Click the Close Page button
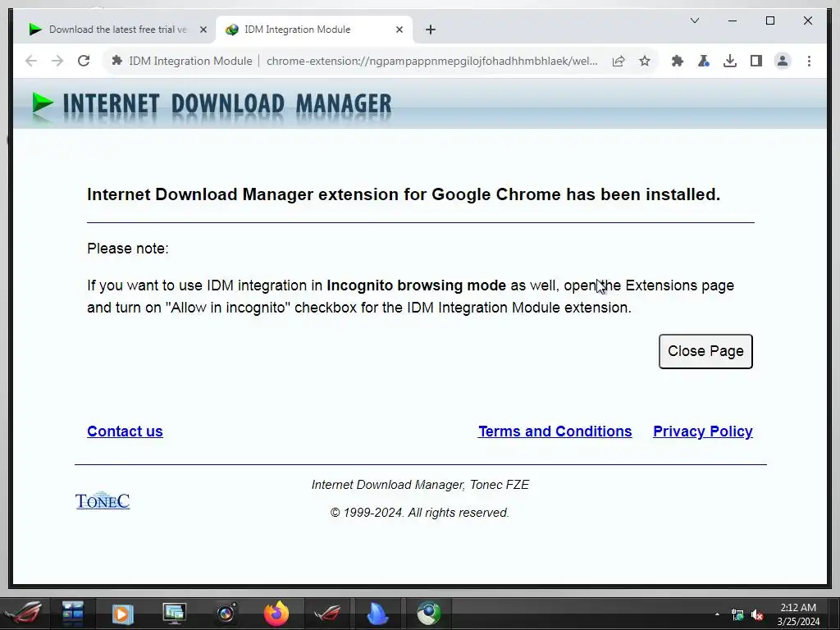Image resolution: width=840 pixels, height=630 pixels. coord(705,351)
